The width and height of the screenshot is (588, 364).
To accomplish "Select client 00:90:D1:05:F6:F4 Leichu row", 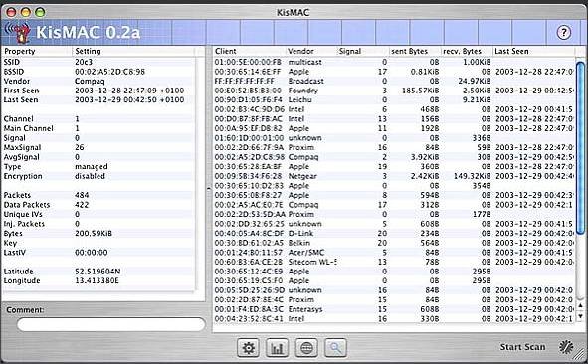I will (x=394, y=100).
